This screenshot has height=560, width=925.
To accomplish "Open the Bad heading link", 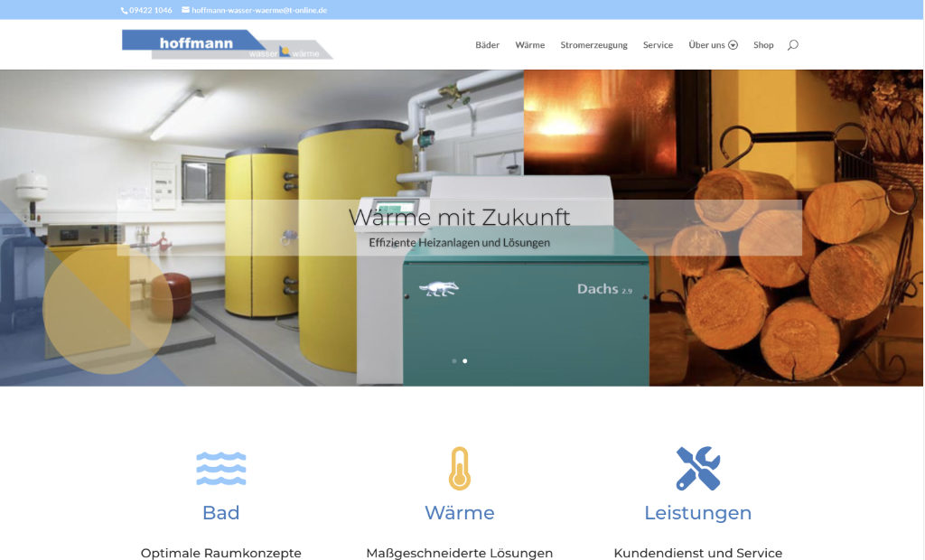I will (x=221, y=513).
